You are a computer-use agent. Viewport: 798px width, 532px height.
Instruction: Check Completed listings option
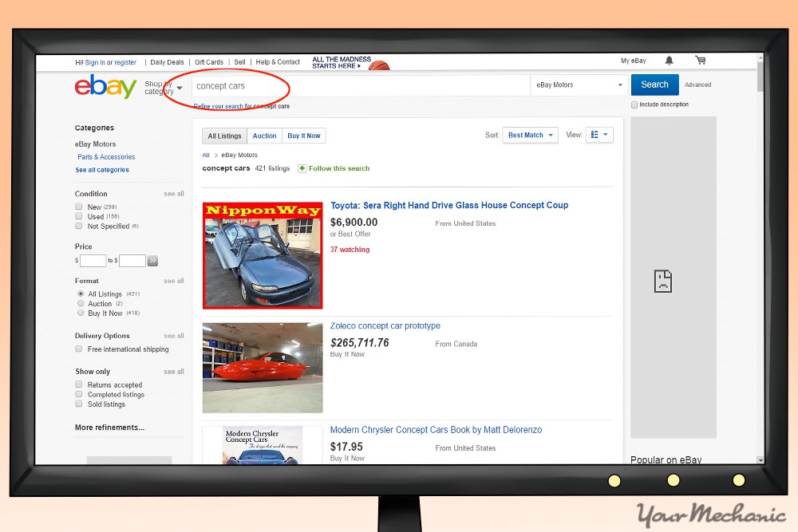79,394
